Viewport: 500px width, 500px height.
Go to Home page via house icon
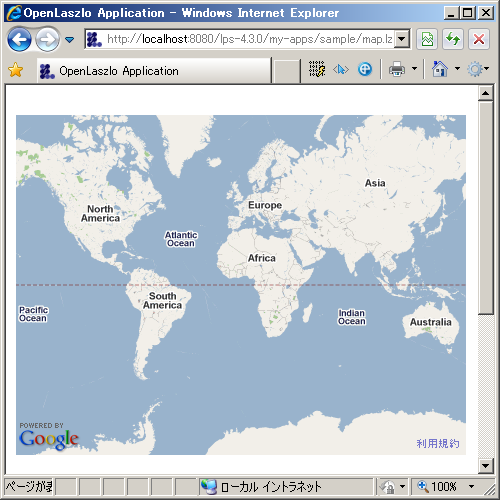440,69
